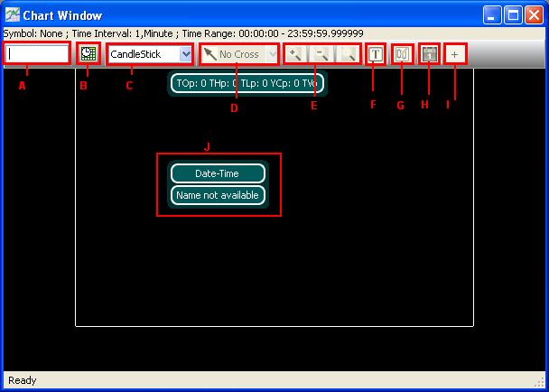This screenshot has height=392, width=549.
Task: Click the Chart Window title bar icon
Action: point(13,15)
